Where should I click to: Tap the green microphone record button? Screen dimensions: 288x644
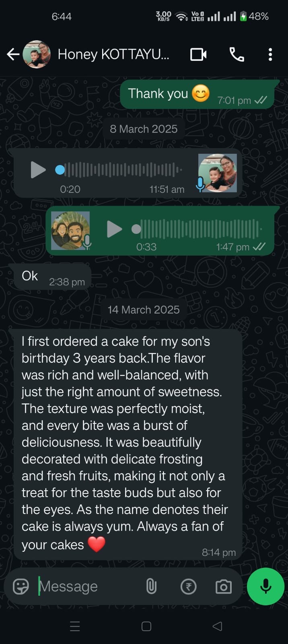[x=265, y=586]
